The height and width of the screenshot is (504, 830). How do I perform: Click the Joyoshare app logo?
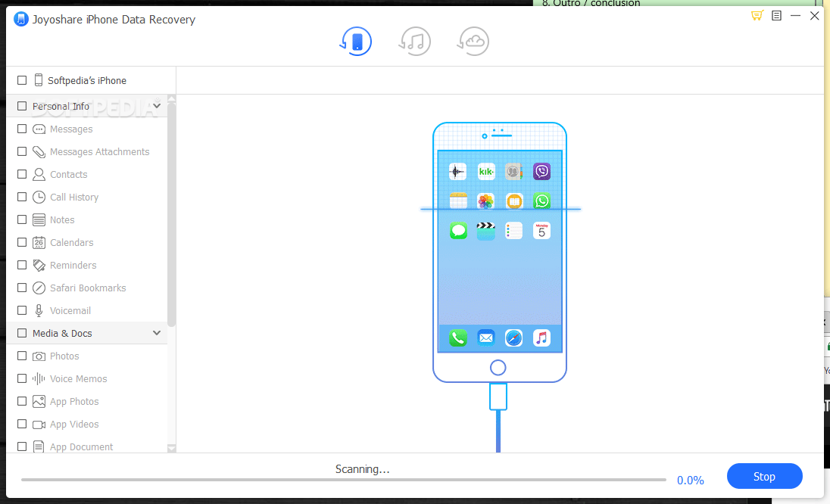point(20,19)
